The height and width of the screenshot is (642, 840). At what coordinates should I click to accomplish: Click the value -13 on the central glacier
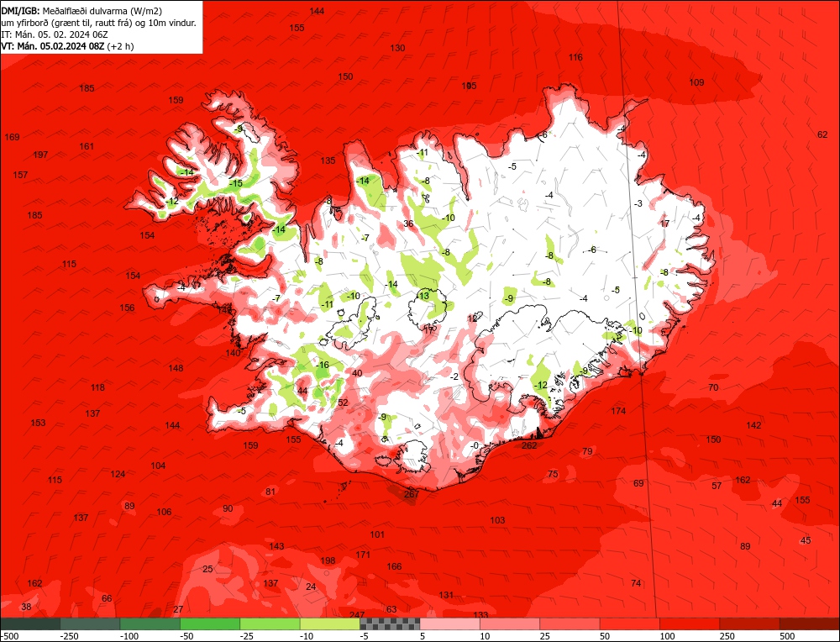[423, 297]
